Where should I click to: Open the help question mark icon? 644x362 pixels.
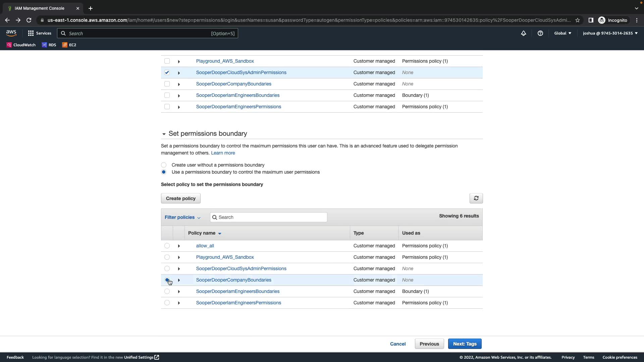click(540, 33)
